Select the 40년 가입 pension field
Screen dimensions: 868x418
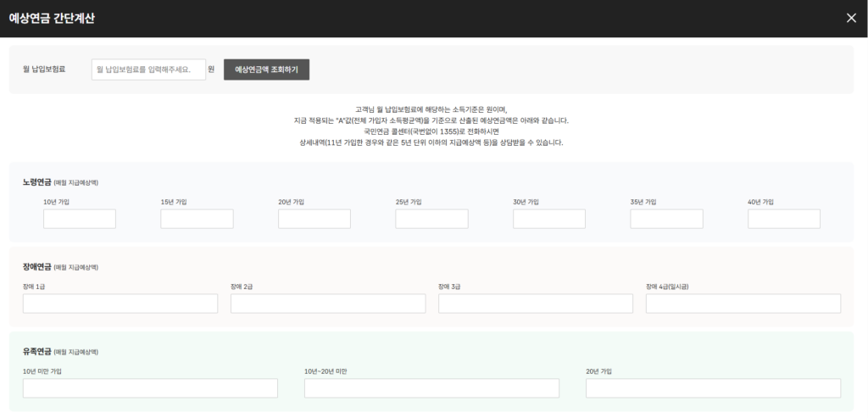pos(784,219)
